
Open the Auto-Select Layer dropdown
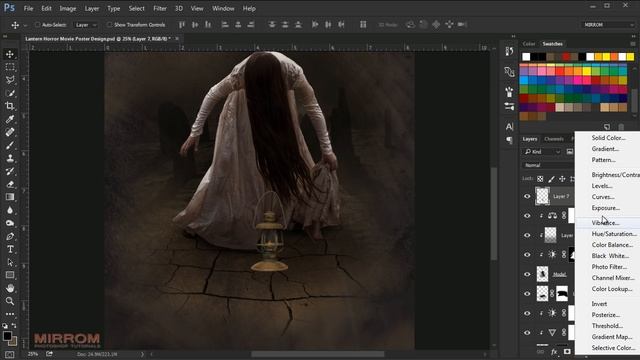[86, 25]
